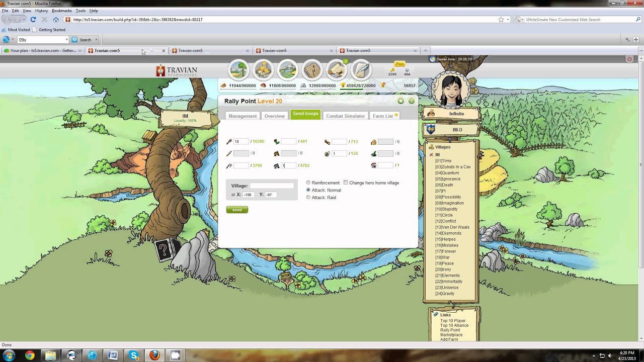Open the Bookmarks menu
This screenshot has width=644, height=362.
coord(62,11)
